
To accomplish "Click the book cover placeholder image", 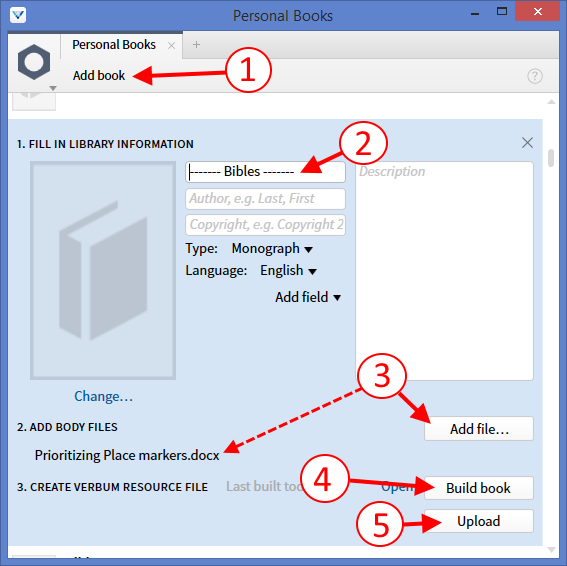I will click(x=103, y=270).
